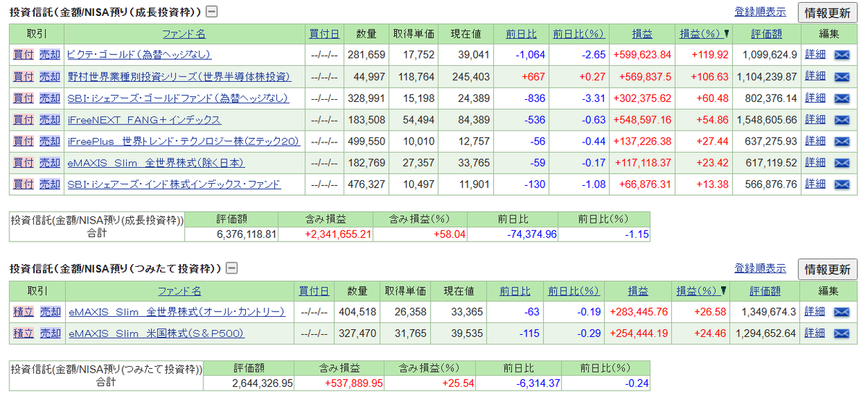The image size is (868, 400).
Task: Open fund iFreeNEXT FANG+インデックス
Action: pos(144,120)
